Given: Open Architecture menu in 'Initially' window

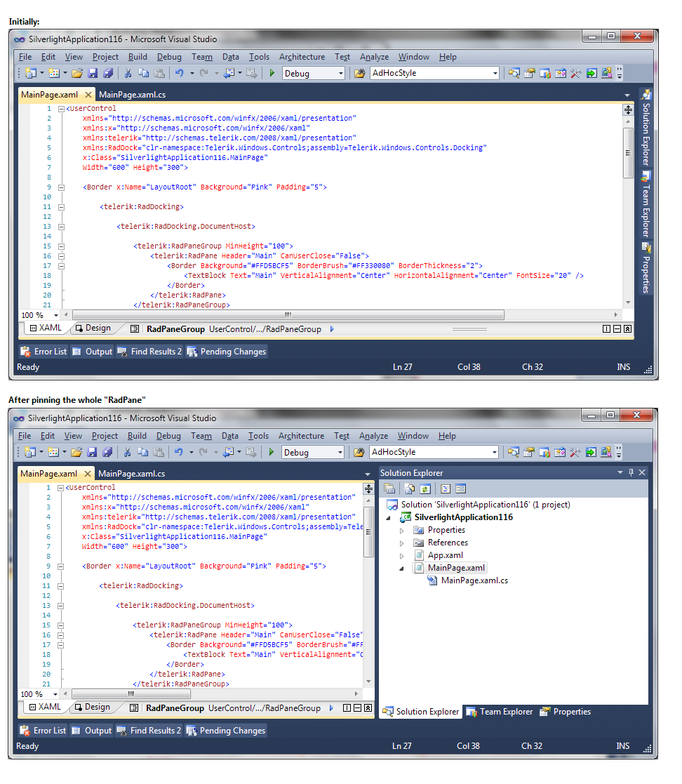Looking at the screenshot, I should [302, 57].
